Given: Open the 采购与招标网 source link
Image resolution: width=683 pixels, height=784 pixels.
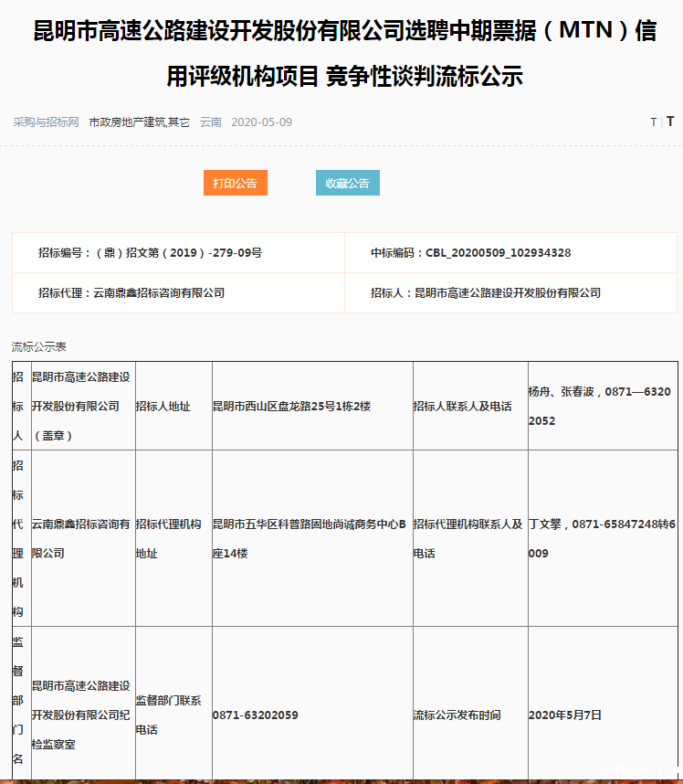Looking at the screenshot, I should (46, 122).
